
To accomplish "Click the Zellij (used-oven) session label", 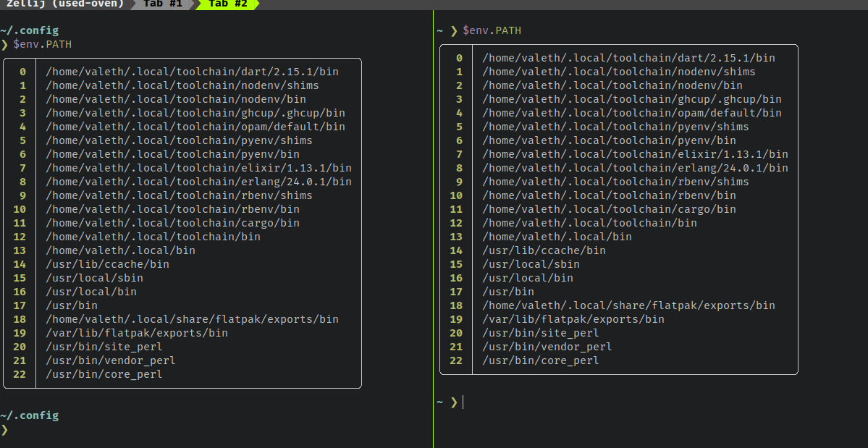I will click(x=64, y=4).
